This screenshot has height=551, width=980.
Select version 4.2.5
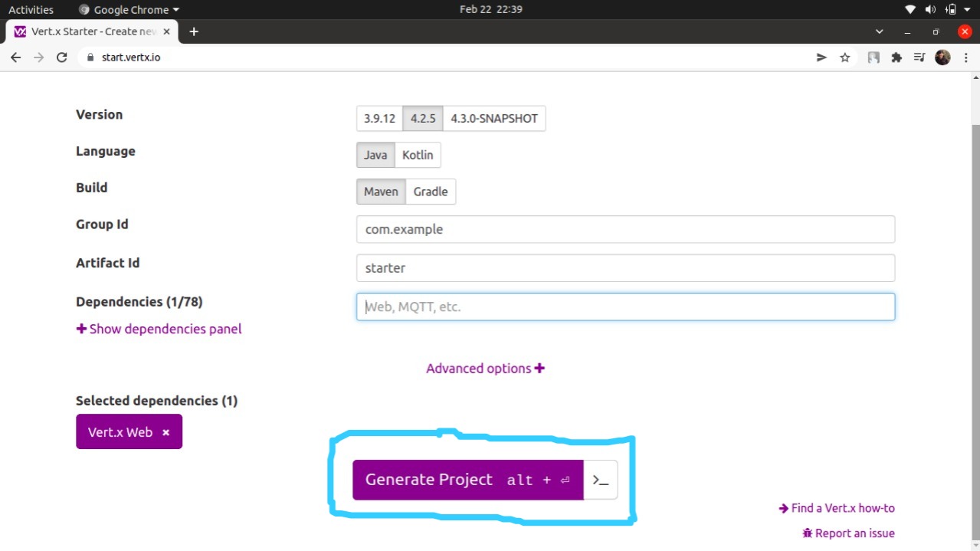(423, 119)
